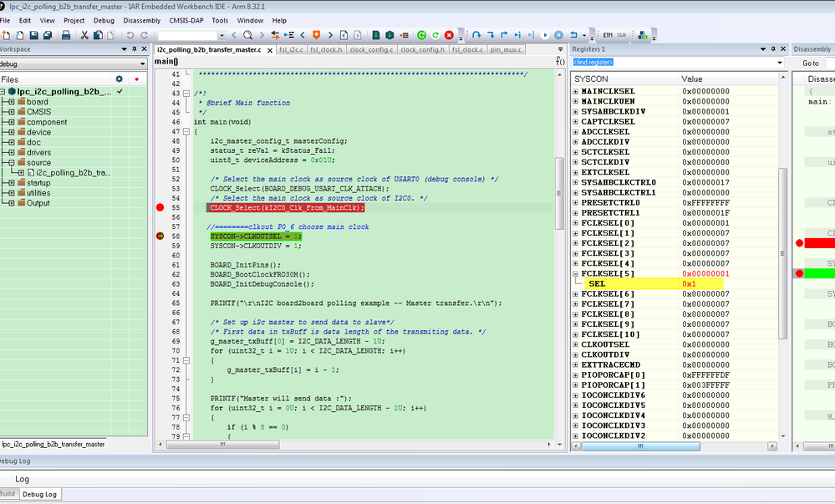Click the Registers horizontal scrollbar thumb
Image resolution: width=835 pixels, height=504 pixels.
[x=640, y=446]
